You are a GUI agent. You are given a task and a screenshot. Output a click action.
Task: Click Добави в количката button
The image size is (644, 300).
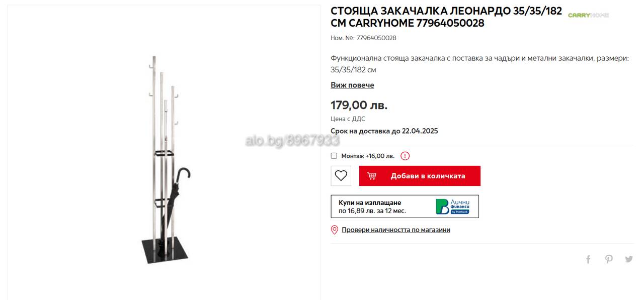pos(420,176)
